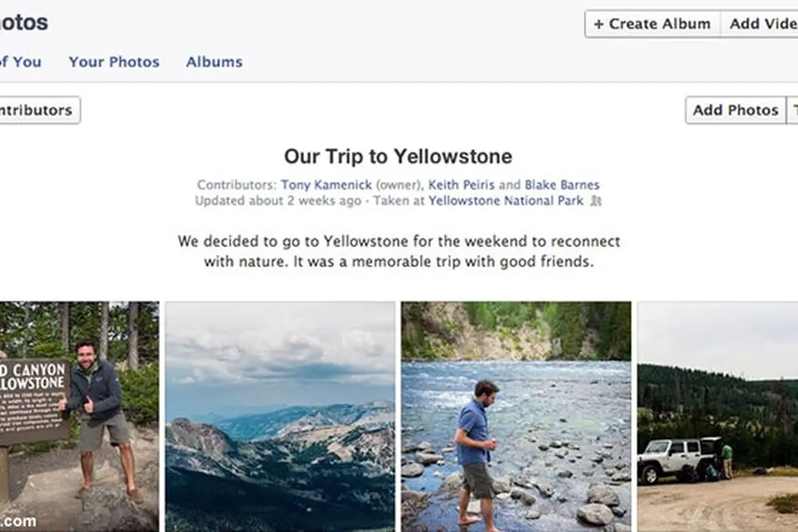Switch to the Albums tab
Screen dimensions: 798x532
click(x=214, y=62)
